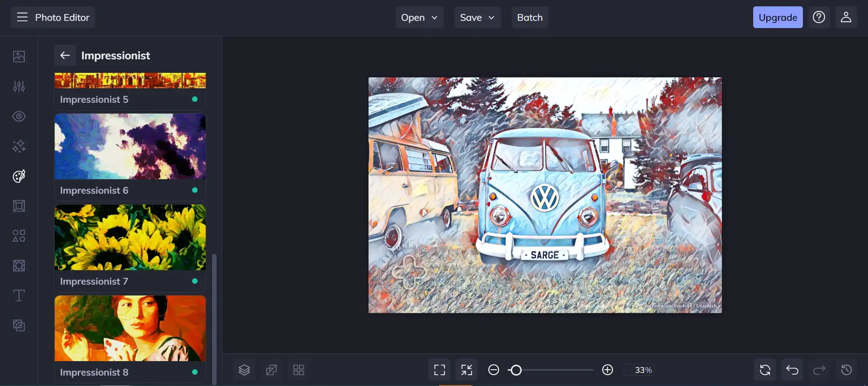
Task: Undo the last action
Action: coord(792,370)
